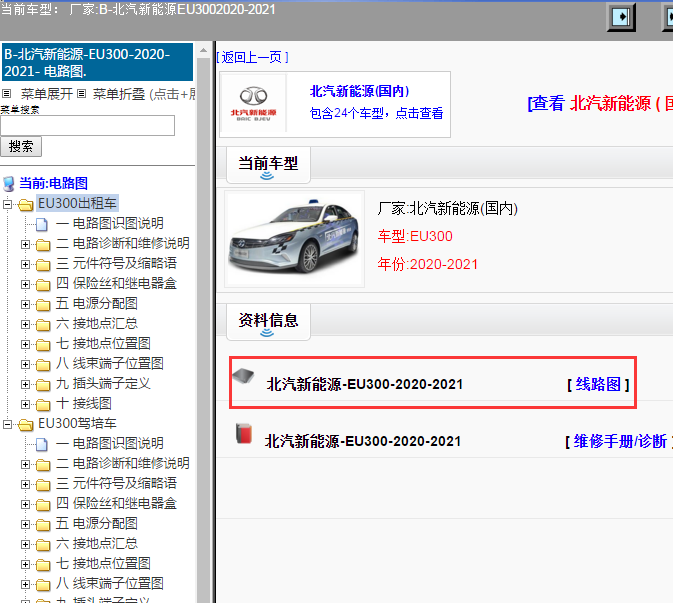
Task: Click the left panel vertical scrollbar track
Action: click(203, 330)
